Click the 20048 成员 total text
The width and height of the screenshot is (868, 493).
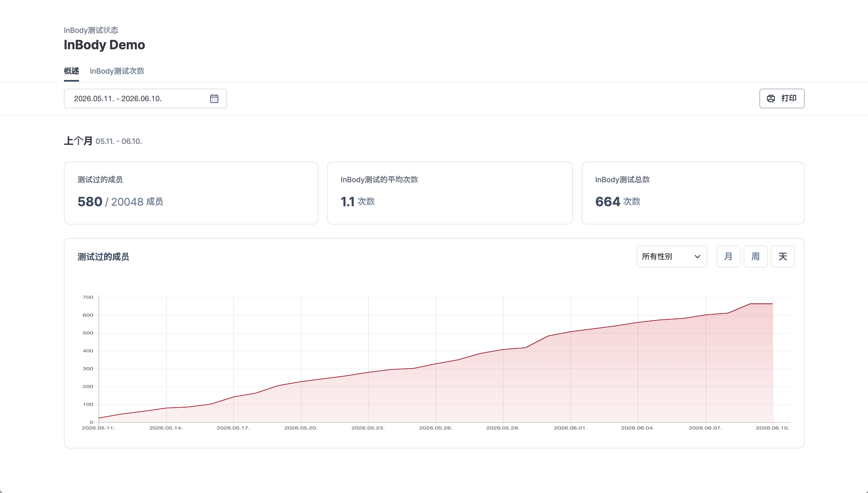pyautogui.click(x=137, y=202)
